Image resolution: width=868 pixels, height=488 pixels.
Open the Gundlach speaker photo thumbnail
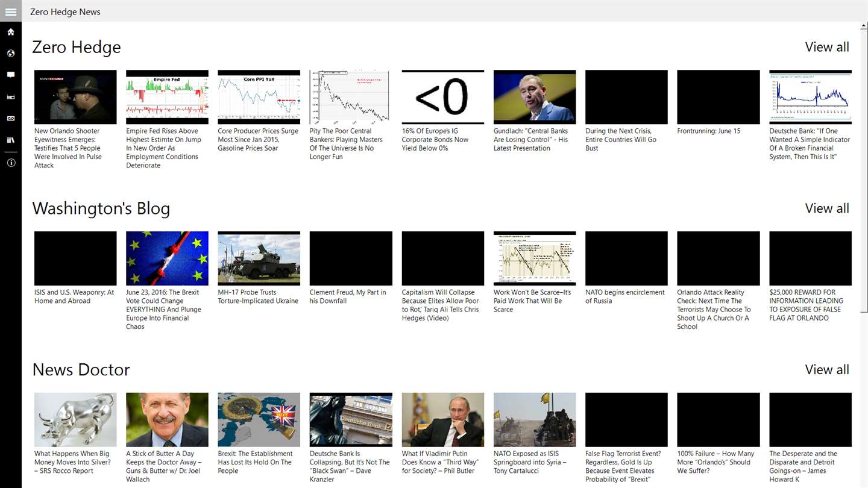(535, 97)
